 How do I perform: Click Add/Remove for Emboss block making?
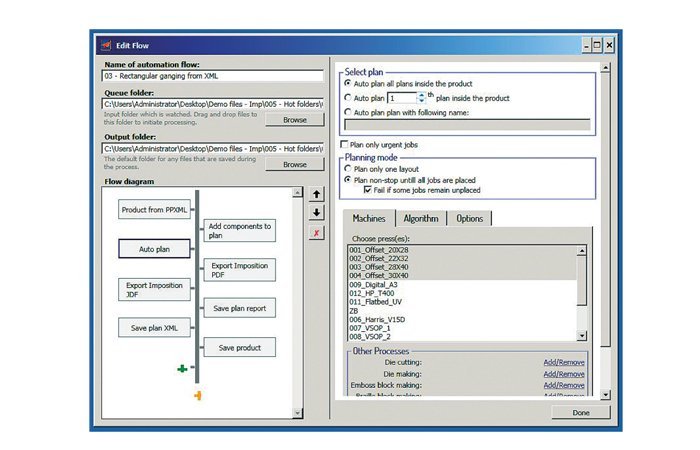564,385
